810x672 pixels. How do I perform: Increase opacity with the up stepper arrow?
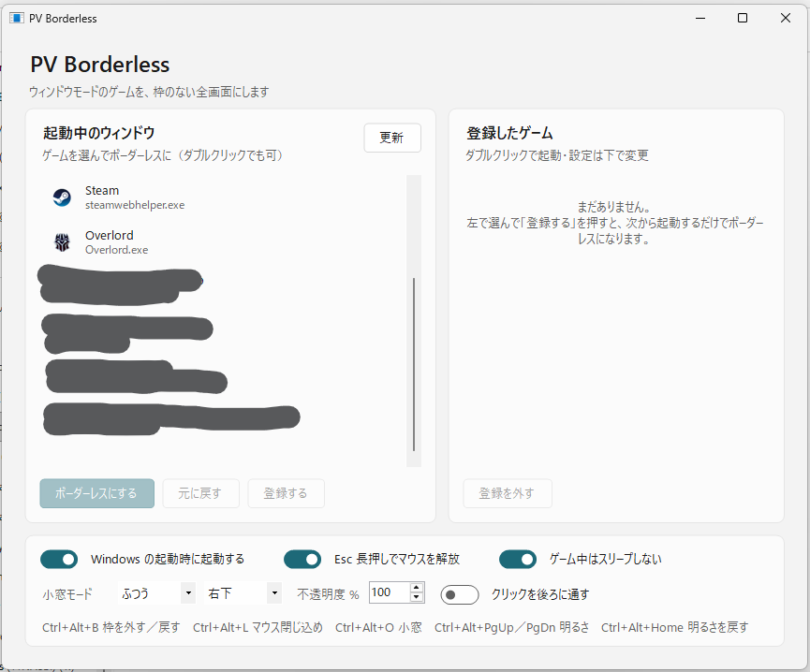coord(417,588)
